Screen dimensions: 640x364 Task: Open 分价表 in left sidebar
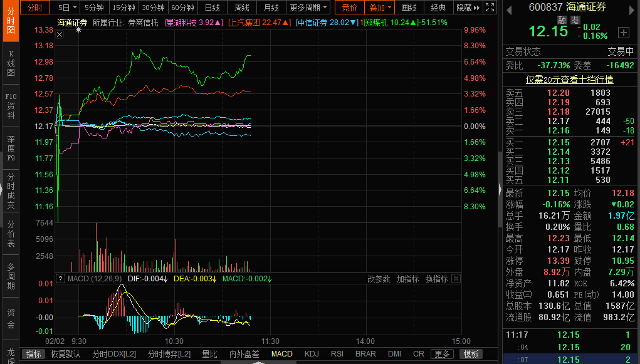tap(11, 234)
